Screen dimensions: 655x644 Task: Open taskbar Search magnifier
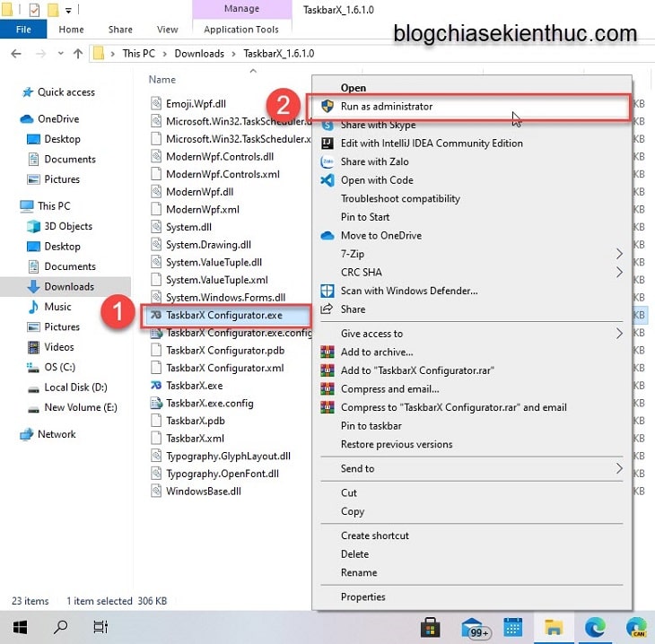[61, 627]
